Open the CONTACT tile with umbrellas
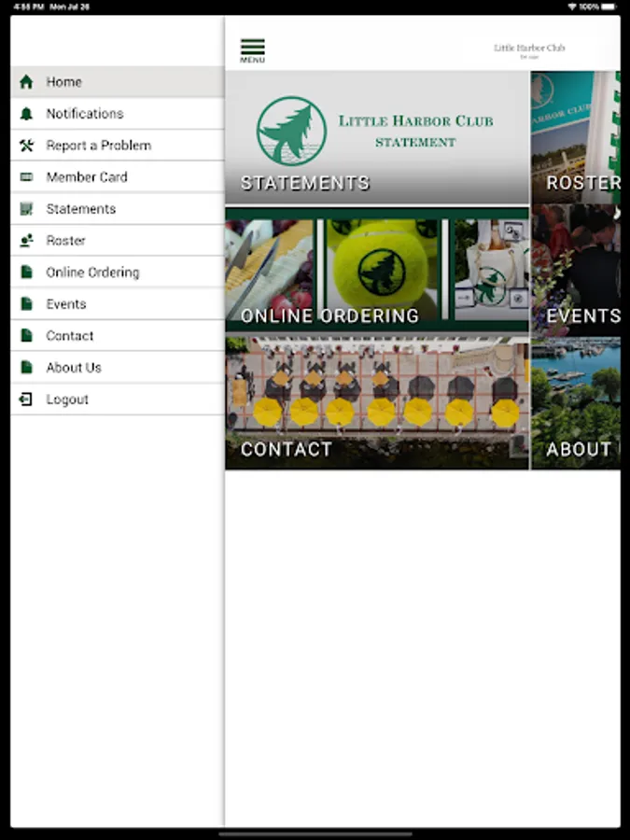The height and width of the screenshot is (840, 630). tap(377, 403)
